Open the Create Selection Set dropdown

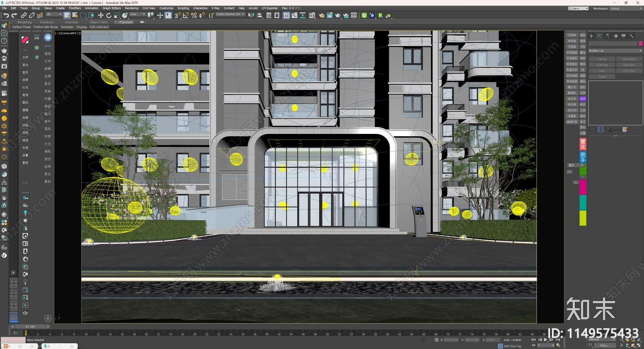[x=230, y=14]
